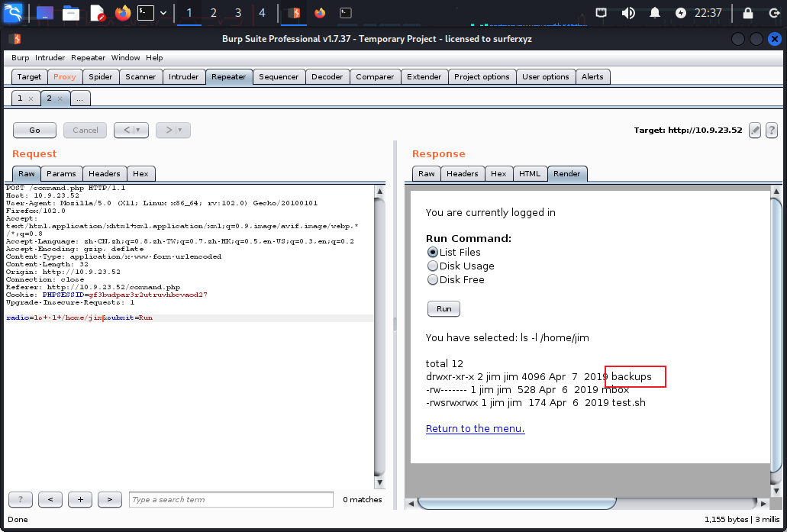Select the terminal window in taskbar
This screenshot has width=787, height=532.
click(345, 13)
